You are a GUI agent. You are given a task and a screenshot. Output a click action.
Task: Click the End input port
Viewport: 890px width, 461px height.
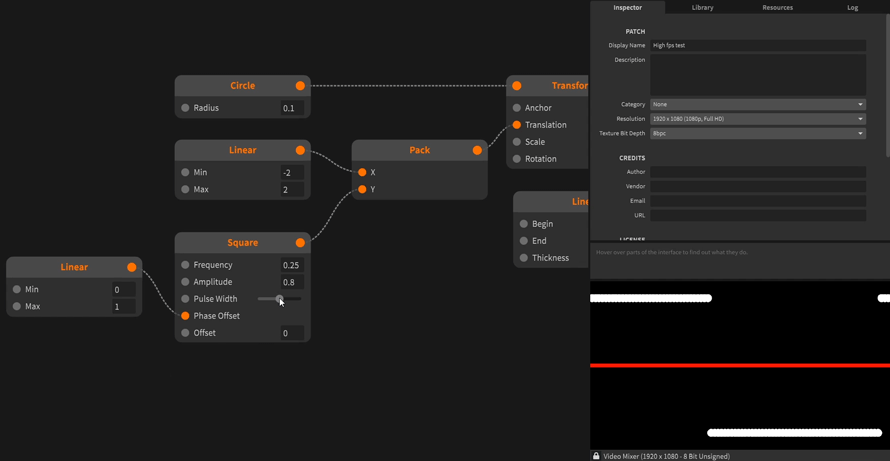(x=524, y=241)
